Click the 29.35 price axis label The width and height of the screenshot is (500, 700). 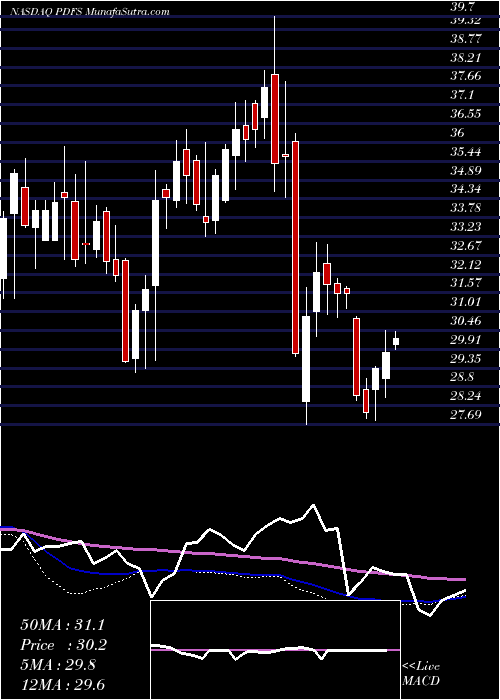click(467, 359)
